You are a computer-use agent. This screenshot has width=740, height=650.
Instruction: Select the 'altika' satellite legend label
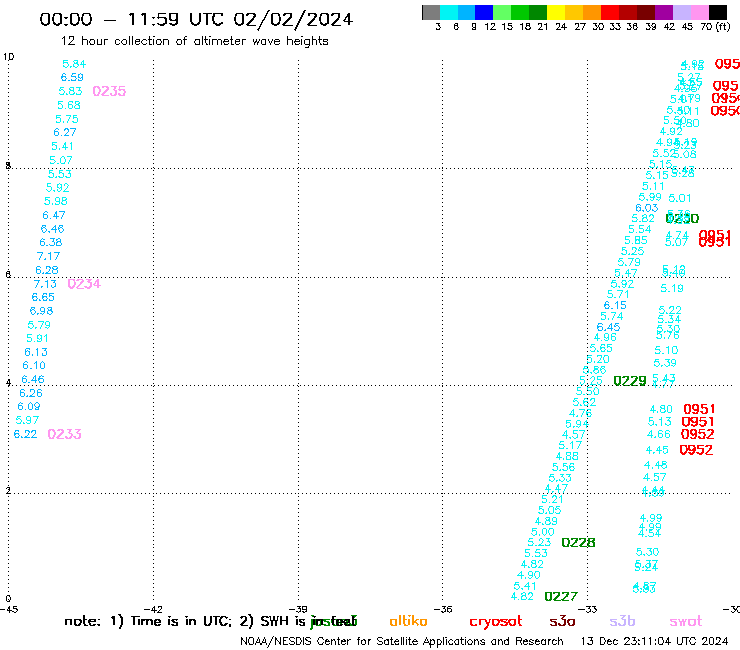408,621
